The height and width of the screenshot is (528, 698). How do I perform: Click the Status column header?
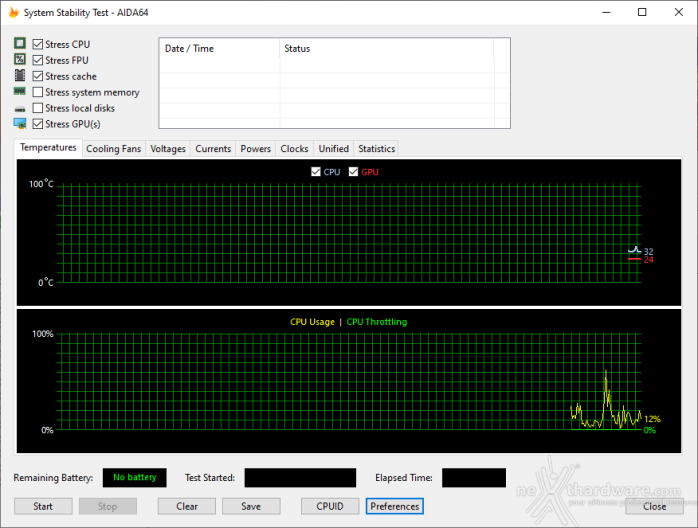click(387, 49)
